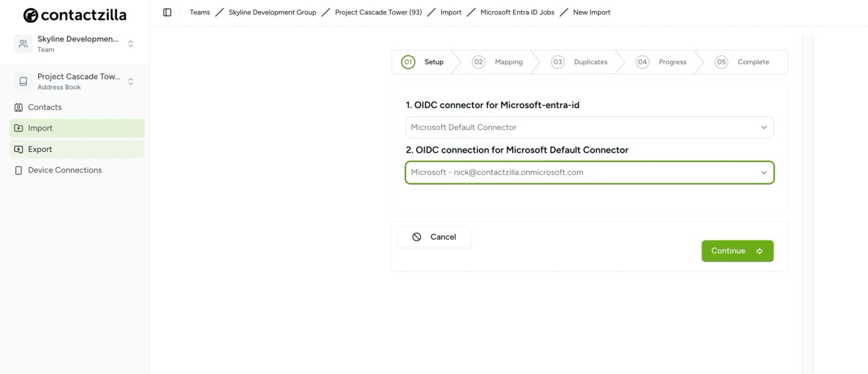Open Import in the sidebar

point(77,128)
